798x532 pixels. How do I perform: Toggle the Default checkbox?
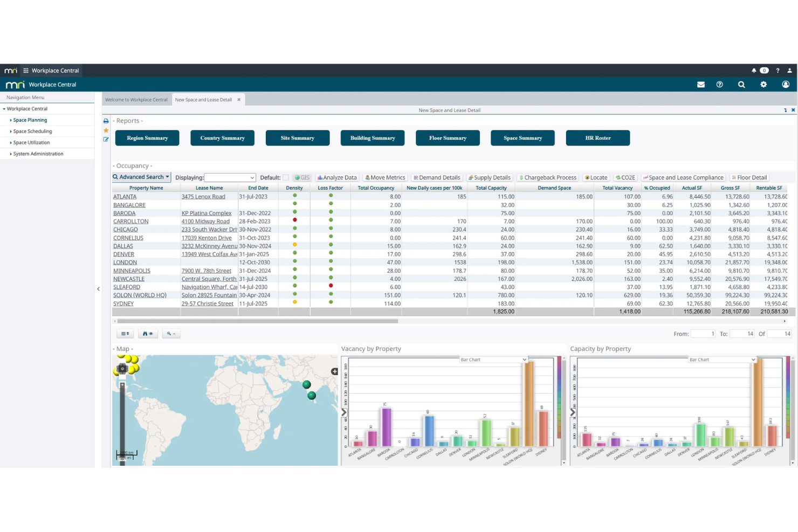click(286, 177)
